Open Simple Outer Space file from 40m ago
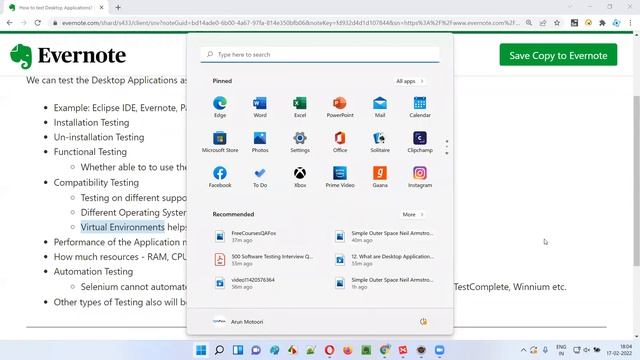 pos(384,236)
